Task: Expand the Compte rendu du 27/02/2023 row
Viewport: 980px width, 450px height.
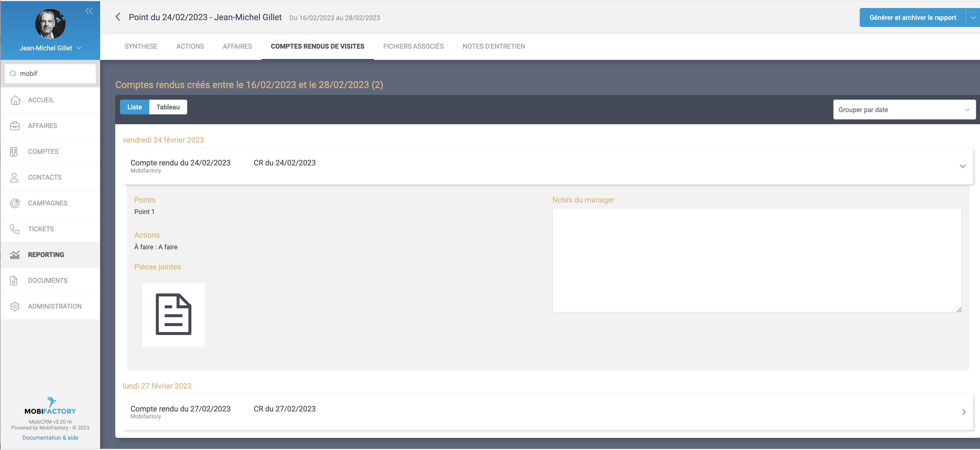Action: click(x=963, y=412)
